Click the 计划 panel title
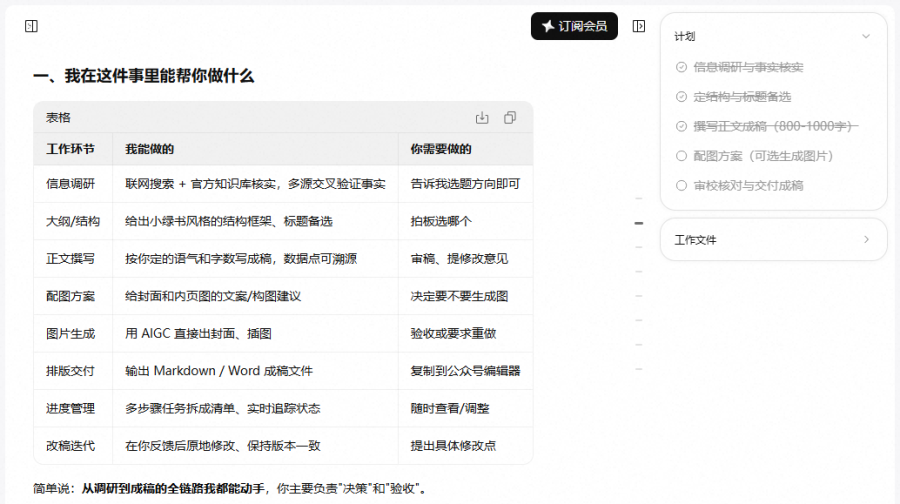This screenshot has height=504, width=900. coord(685,36)
